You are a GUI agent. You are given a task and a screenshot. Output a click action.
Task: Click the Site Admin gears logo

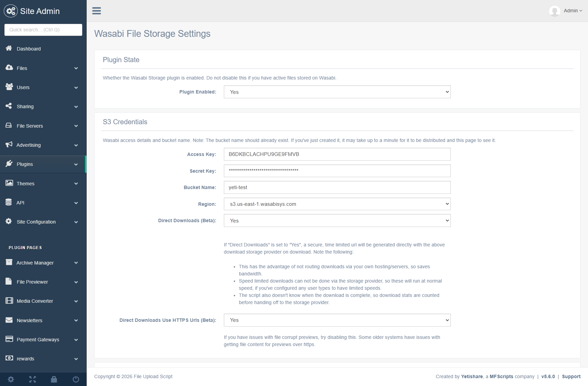(11, 11)
